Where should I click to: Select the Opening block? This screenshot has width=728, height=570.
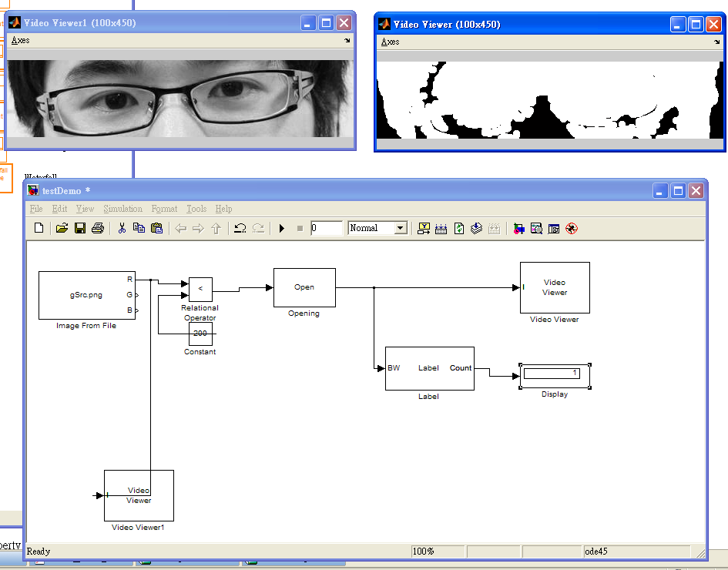pos(304,287)
